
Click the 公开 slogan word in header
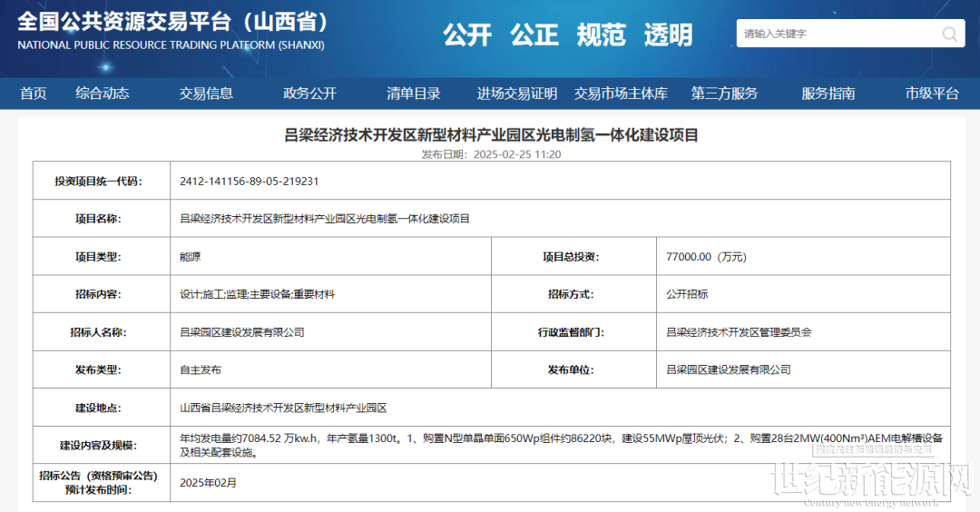(x=467, y=35)
